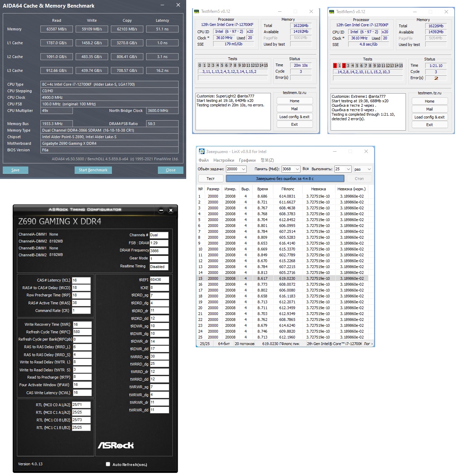Click Home in the Extreme1 TestMem5 window
This screenshot has width=456, height=476.
point(430,101)
